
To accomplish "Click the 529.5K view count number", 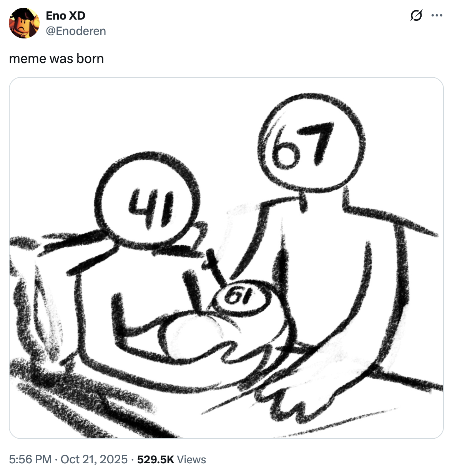I will pos(155,459).
